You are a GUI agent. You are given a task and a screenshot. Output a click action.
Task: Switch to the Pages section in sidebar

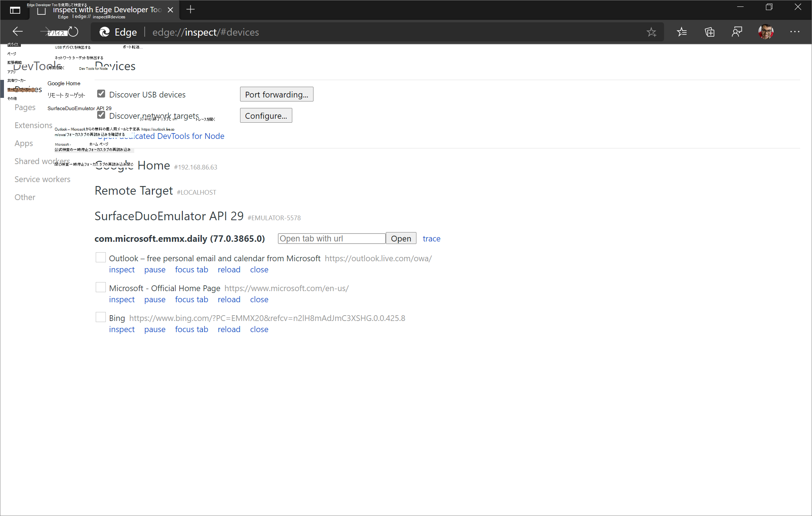click(x=25, y=107)
